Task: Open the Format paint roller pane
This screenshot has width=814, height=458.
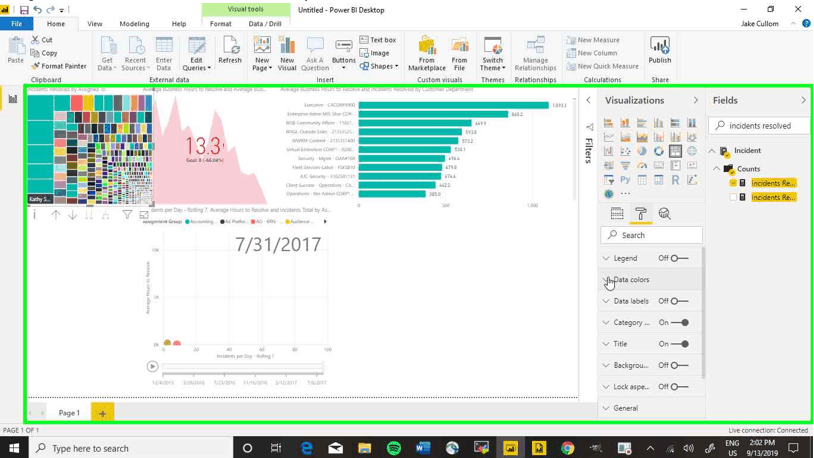Action: (641, 213)
